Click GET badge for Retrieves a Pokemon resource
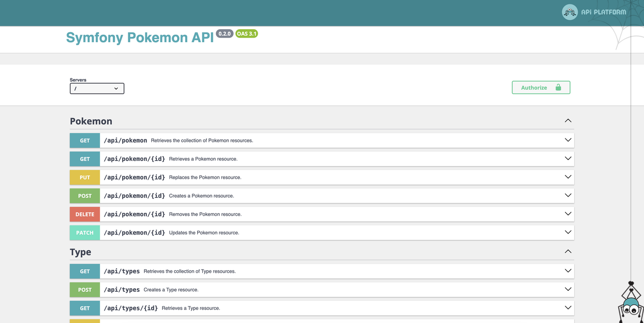 coord(85,159)
